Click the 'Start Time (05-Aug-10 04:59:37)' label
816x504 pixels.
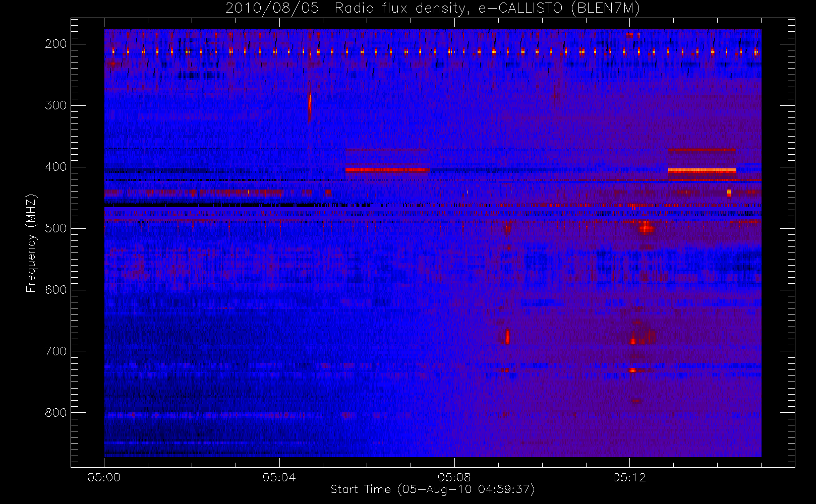pos(432,489)
